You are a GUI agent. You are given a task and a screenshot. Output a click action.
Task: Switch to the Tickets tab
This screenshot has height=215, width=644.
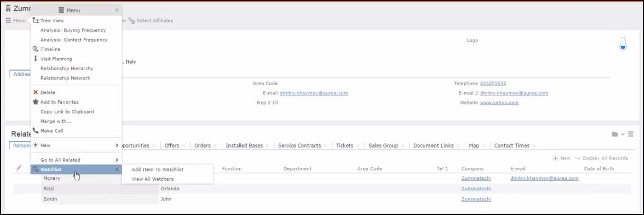coord(344,145)
